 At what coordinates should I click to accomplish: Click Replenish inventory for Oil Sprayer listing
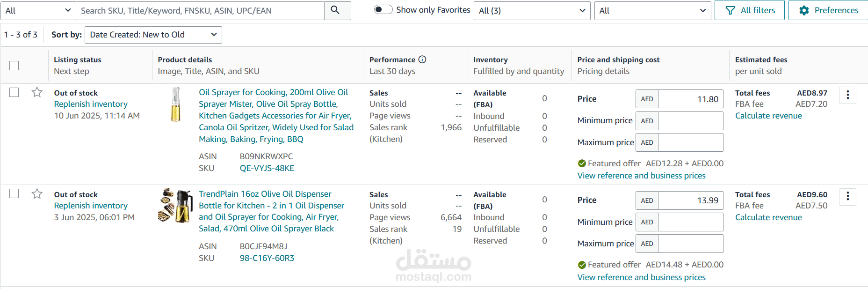91,104
